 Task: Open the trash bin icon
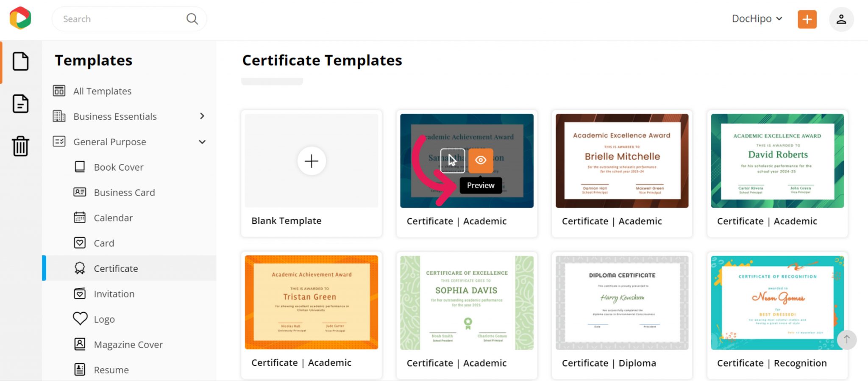20,146
